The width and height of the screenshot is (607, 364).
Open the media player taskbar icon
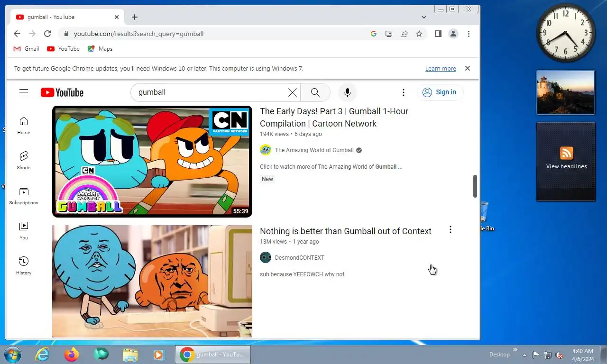pyautogui.click(x=159, y=355)
